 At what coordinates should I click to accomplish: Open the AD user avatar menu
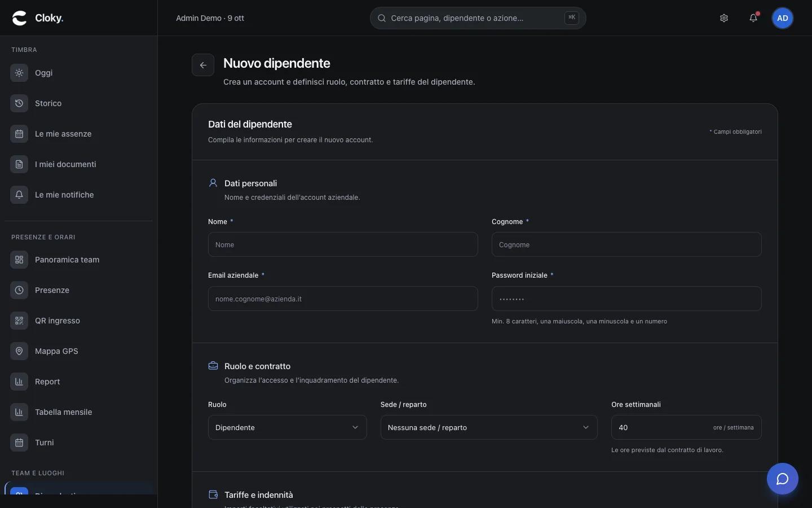click(783, 18)
